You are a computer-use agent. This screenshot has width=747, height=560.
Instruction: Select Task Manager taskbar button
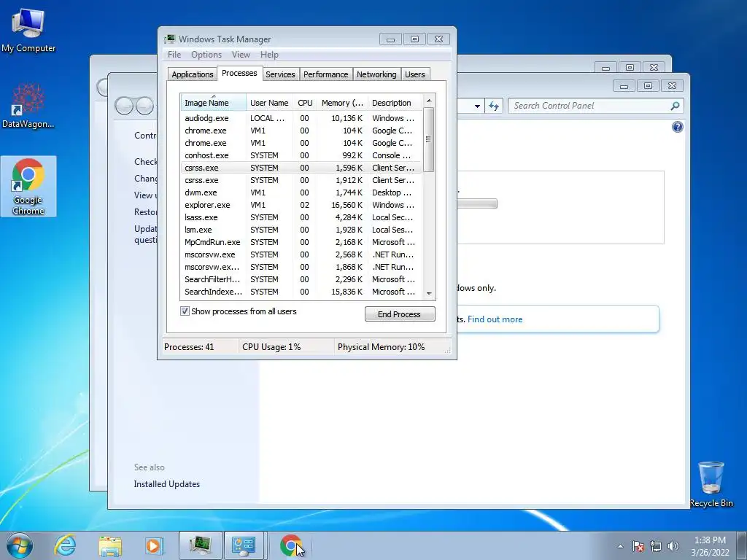pos(200,545)
